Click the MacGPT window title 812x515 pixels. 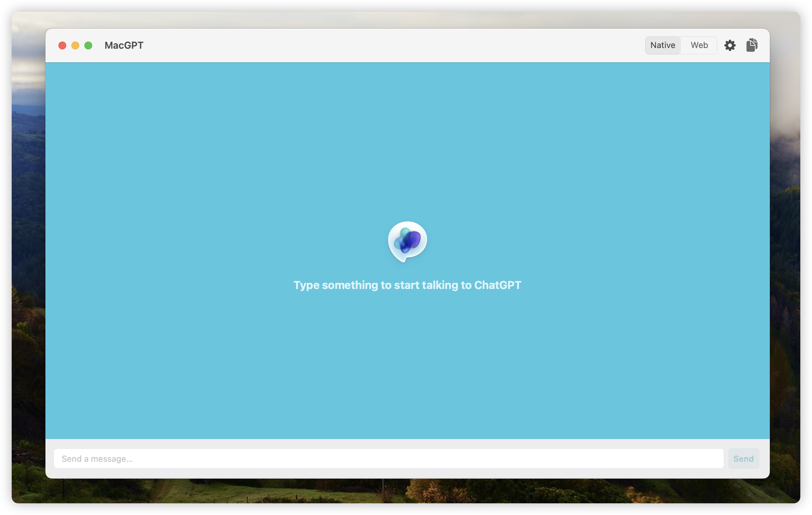coord(124,45)
